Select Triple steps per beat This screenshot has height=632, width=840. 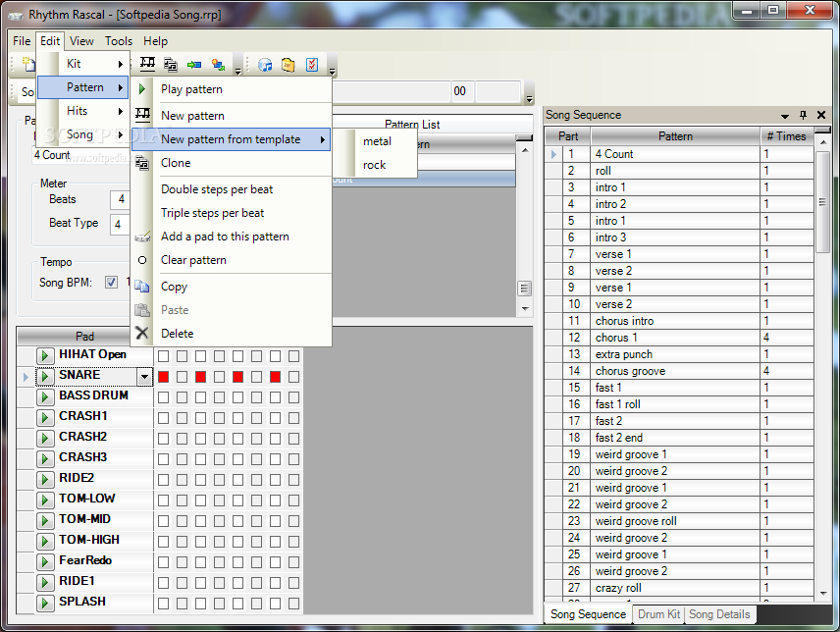click(x=232, y=213)
